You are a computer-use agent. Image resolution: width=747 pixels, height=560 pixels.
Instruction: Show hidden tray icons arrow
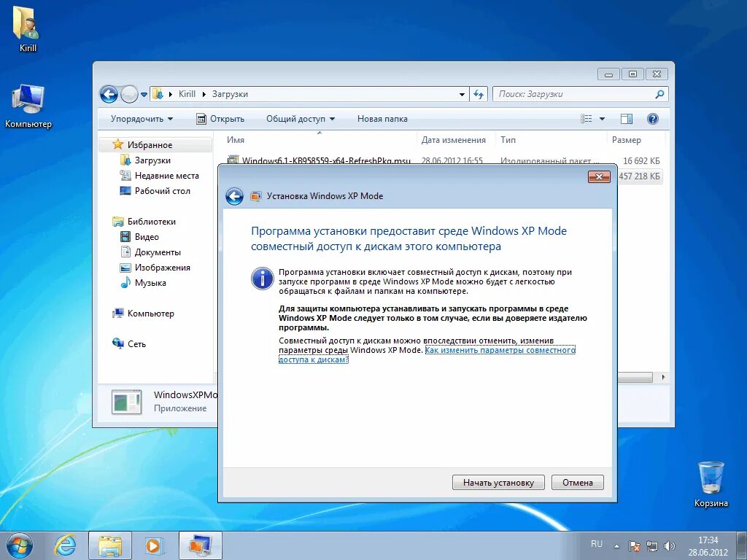[616, 546]
